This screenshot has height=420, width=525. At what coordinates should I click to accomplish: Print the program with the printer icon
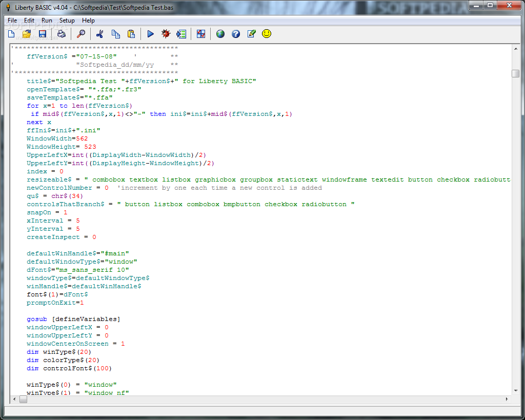pyautogui.click(x=62, y=34)
